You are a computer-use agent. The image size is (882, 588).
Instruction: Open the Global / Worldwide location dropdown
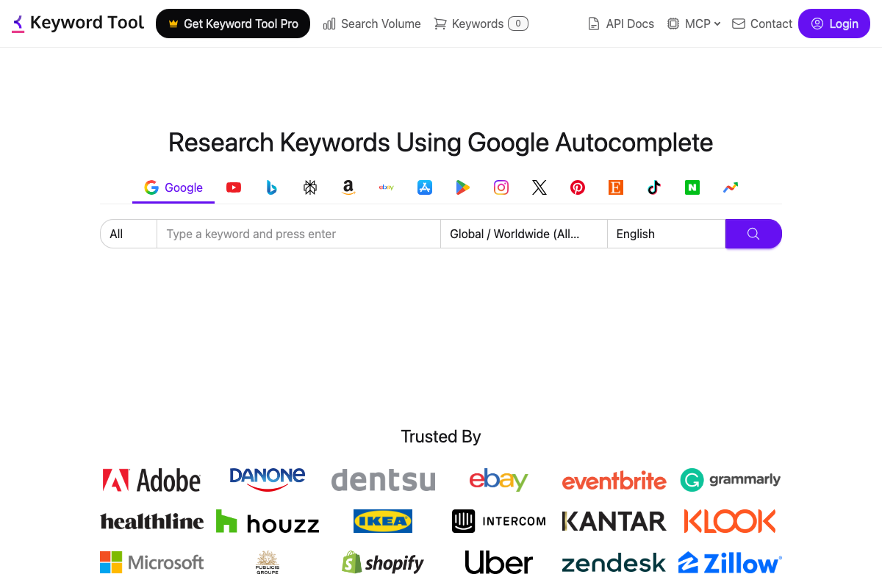(x=524, y=234)
